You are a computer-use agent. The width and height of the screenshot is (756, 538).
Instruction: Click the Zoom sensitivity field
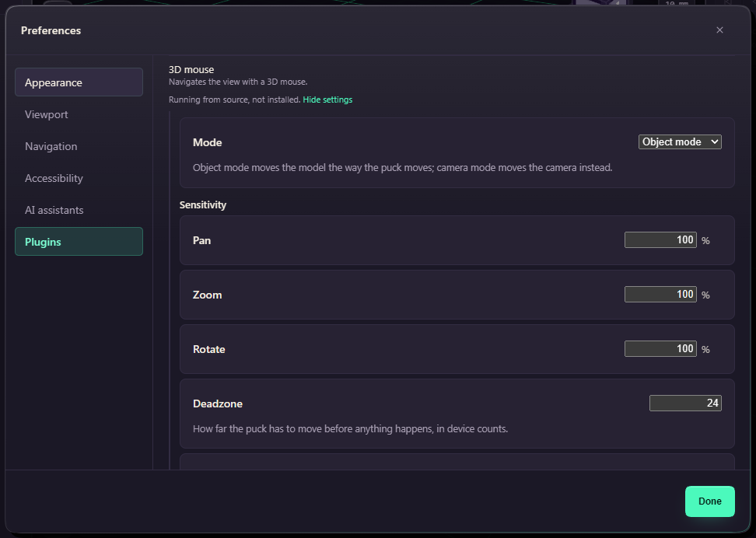click(660, 294)
